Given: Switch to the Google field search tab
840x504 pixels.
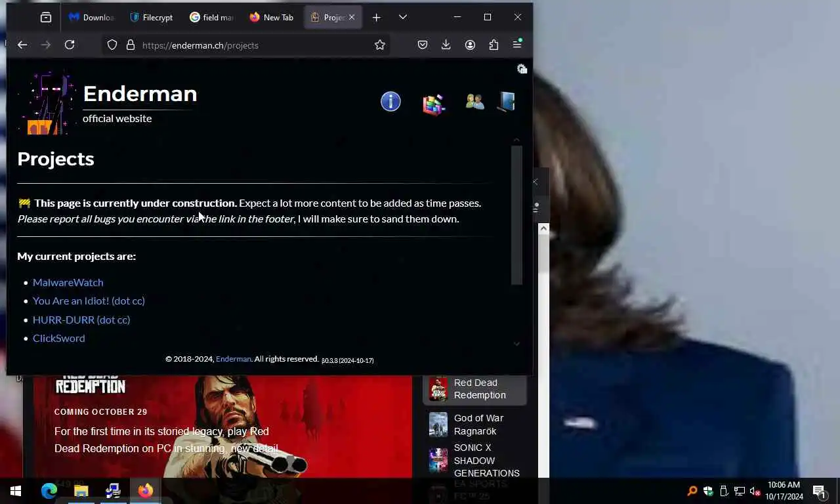Looking at the screenshot, I should (212, 18).
